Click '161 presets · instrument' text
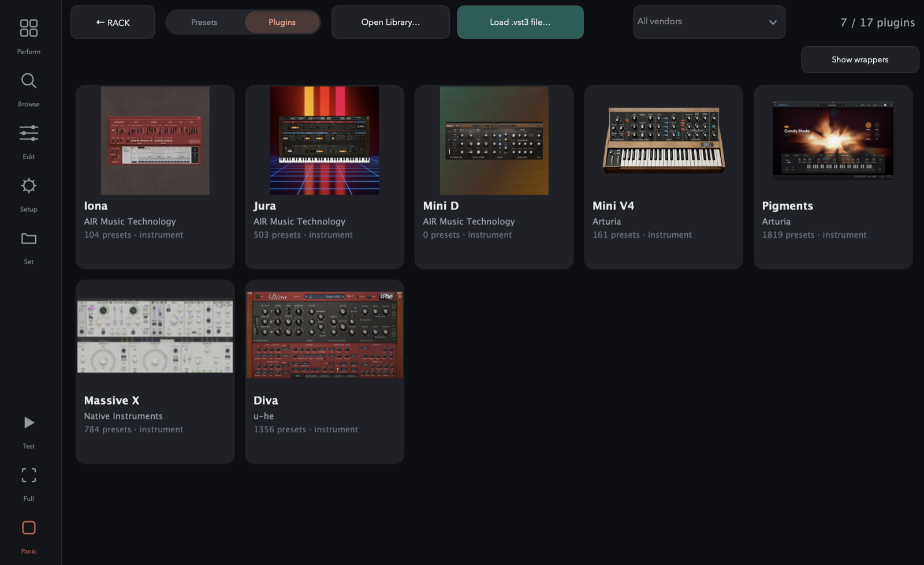924x565 pixels. (x=642, y=235)
